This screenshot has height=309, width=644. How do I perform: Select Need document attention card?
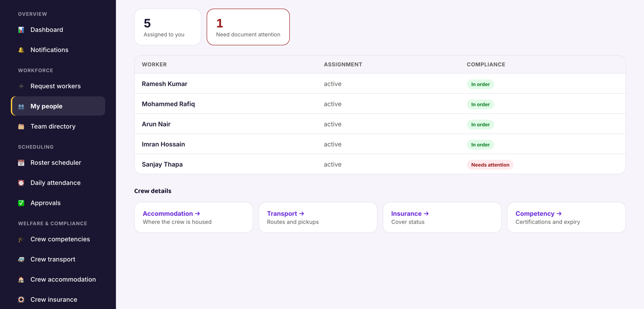pos(248,27)
